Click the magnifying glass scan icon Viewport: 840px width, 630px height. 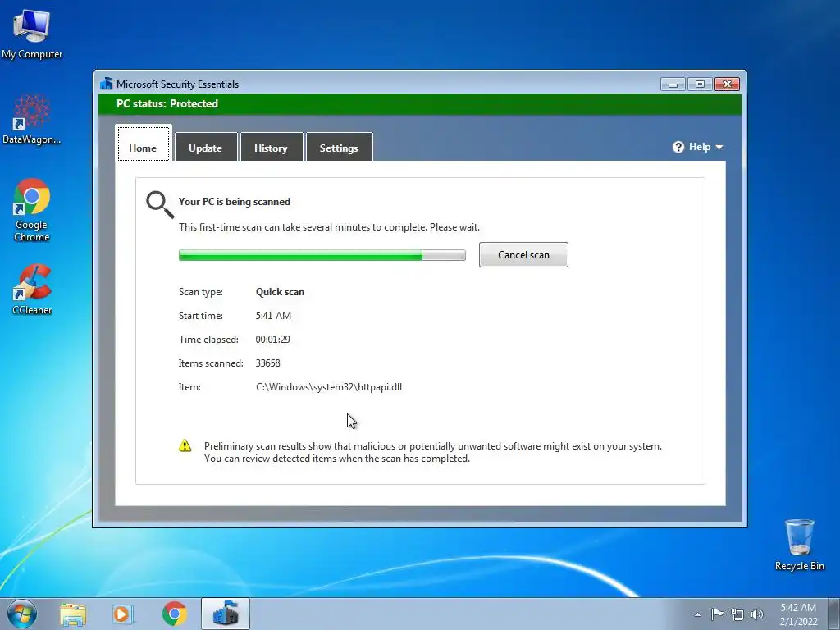pos(160,204)
